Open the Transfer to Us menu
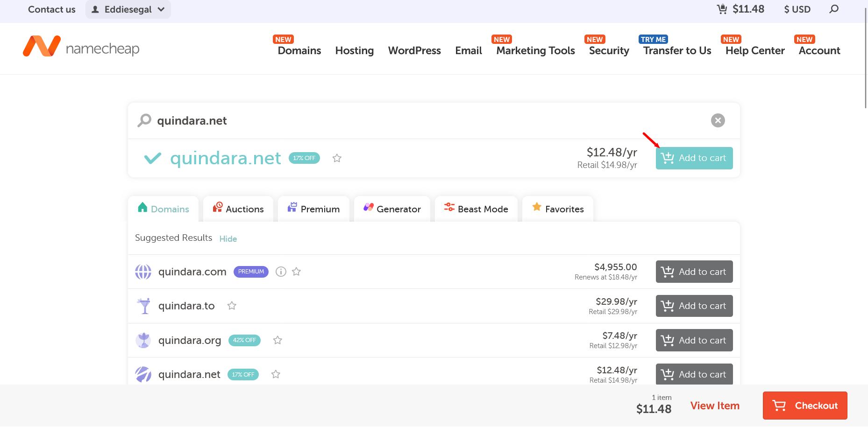The width and height of the screenshot is (868, 427). point(677,50)
